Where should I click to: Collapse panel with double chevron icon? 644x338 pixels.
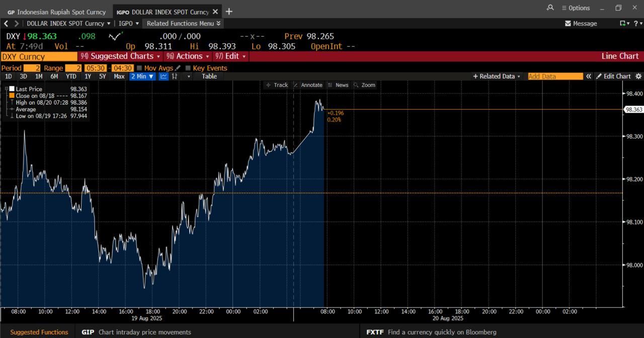click(588, 76)
